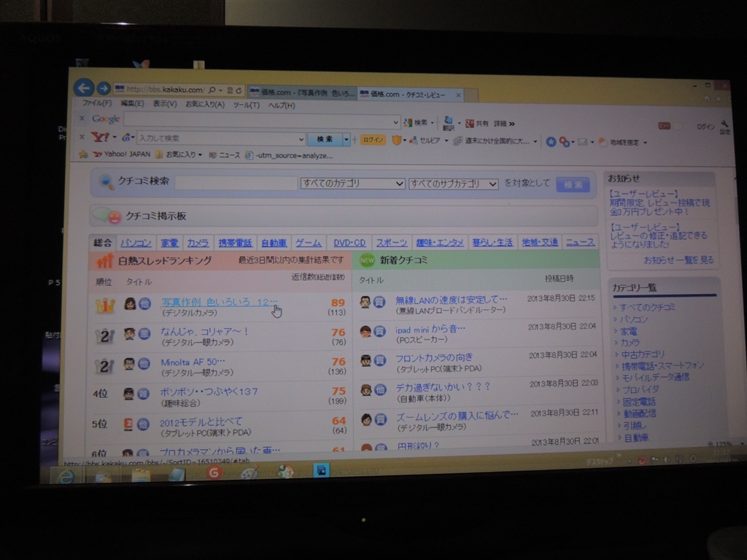This screenshot has height=560, width=747.
Task: Open the ニュース bookmark on favorites bar
Action: coord(225,155)
